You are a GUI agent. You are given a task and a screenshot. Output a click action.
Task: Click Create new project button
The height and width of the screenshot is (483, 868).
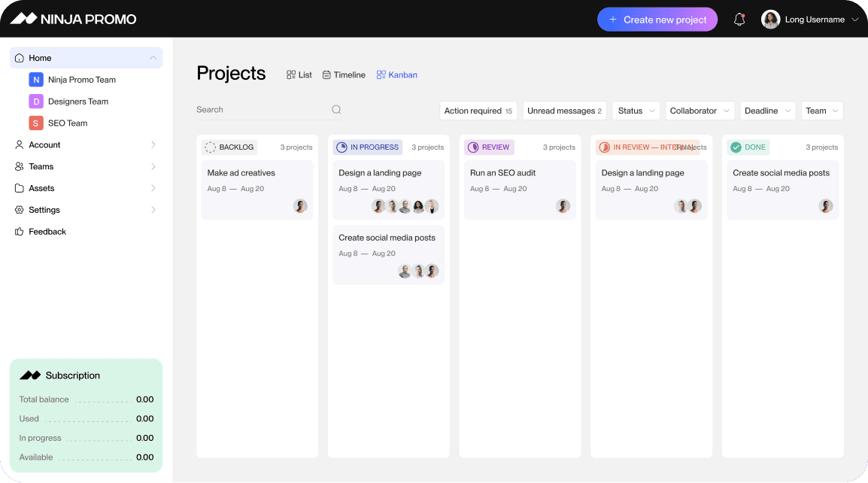pos(657,20)
